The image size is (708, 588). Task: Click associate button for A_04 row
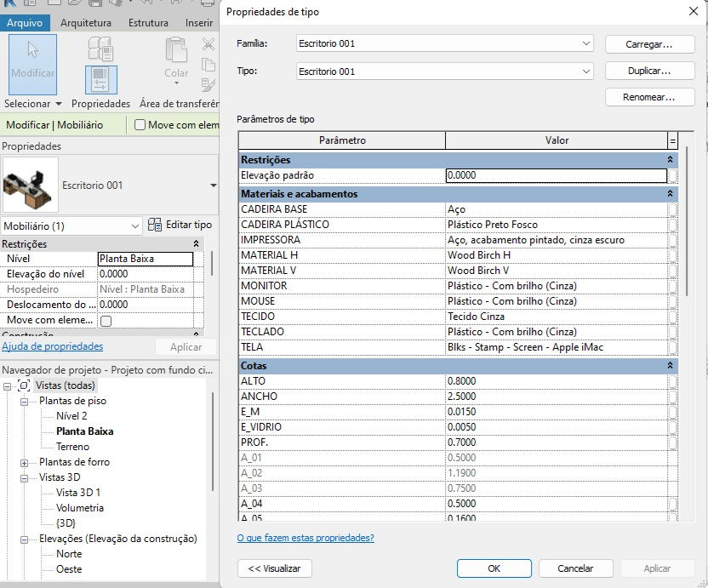coord(673,504)
